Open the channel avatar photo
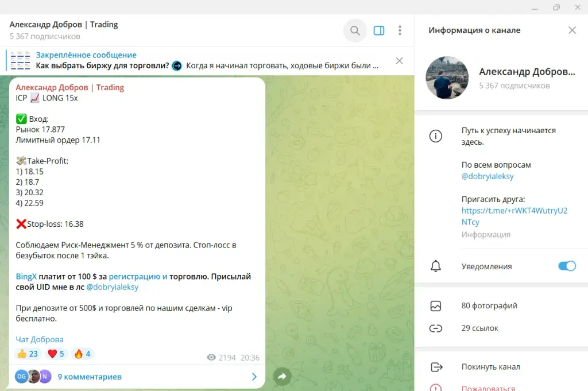The width and height of the screenshot is (588, 391). click(447, 78)
